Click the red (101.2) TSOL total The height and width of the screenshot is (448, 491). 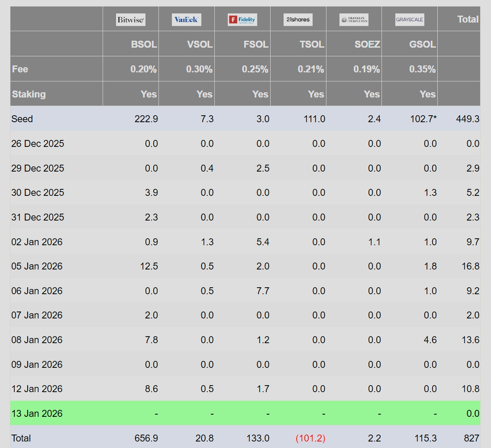tap(310, 438)
